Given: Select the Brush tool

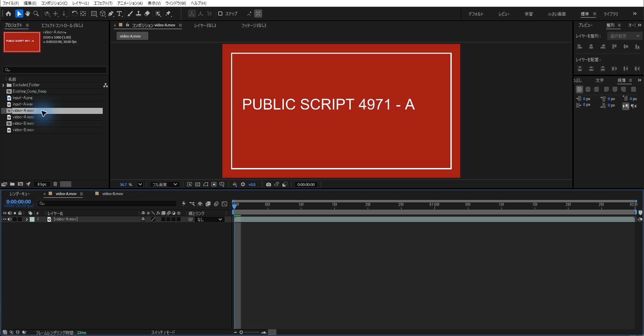Looking at the screenshot, I should coord(130,14).
